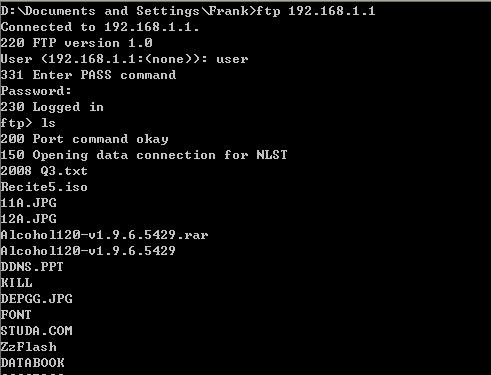Click the '200 Port command okay' line
Image resolution: width=491 pixels, height=375 pixels.
coord(84,139)
